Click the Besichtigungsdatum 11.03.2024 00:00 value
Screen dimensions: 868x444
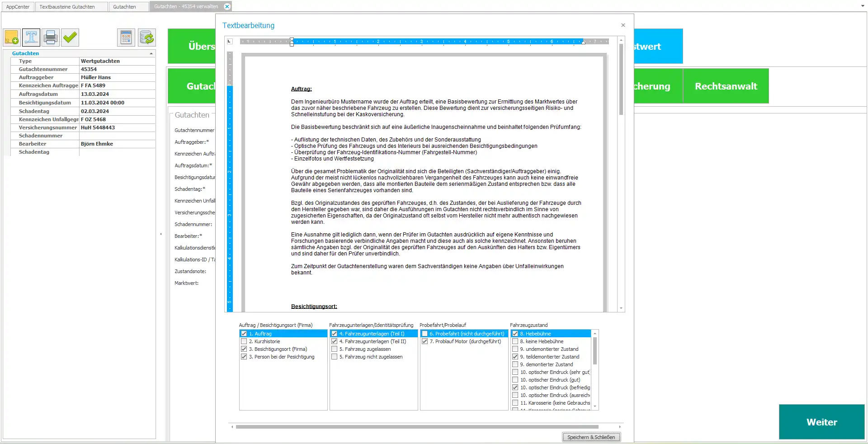tap(117, 103)
